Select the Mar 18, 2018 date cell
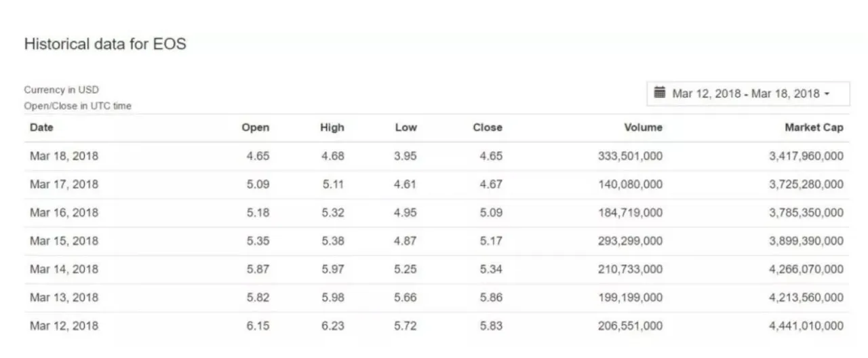 pos(64,156)
